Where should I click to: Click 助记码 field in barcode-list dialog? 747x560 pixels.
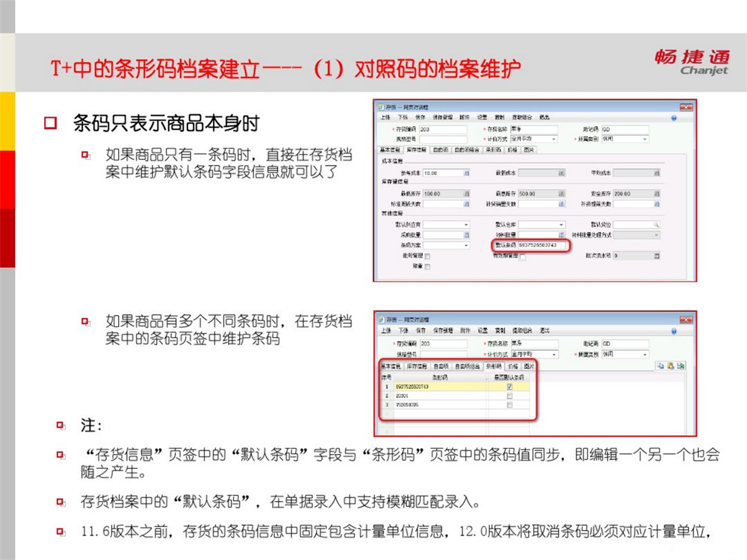pyautogui.click(x=625, y=343)
